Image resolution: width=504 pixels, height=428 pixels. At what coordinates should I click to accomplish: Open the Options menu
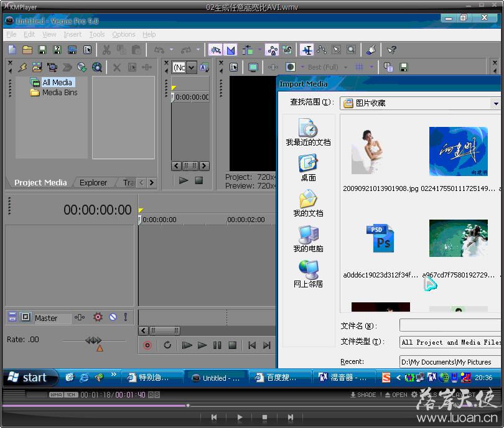[123, 34]
